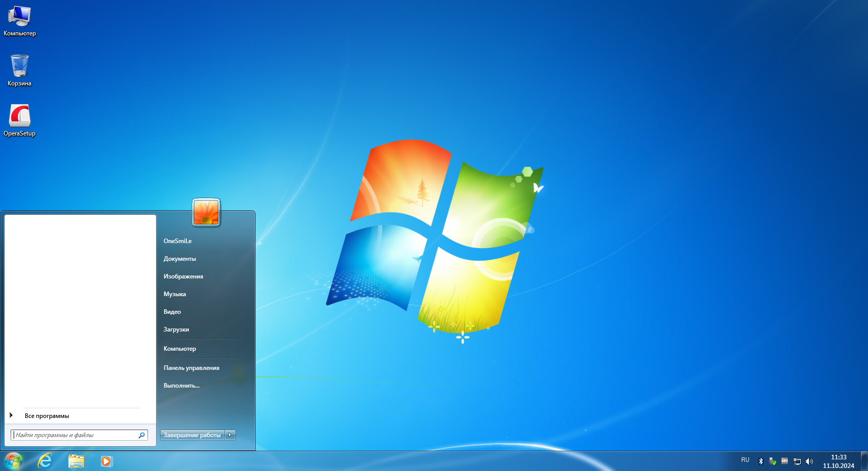
Task: Click the Show desktop strip at taskbar end
Action: (864, 461)
